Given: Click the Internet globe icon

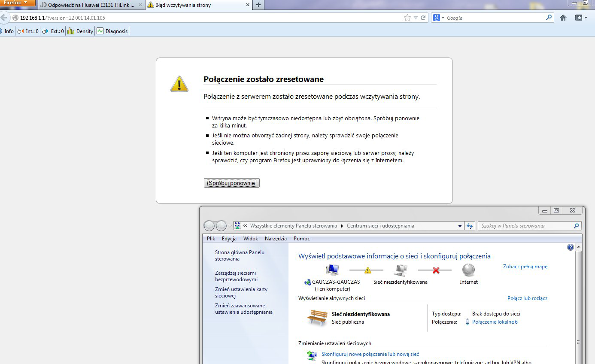Looking at the screenshot, I should point(468,270).
